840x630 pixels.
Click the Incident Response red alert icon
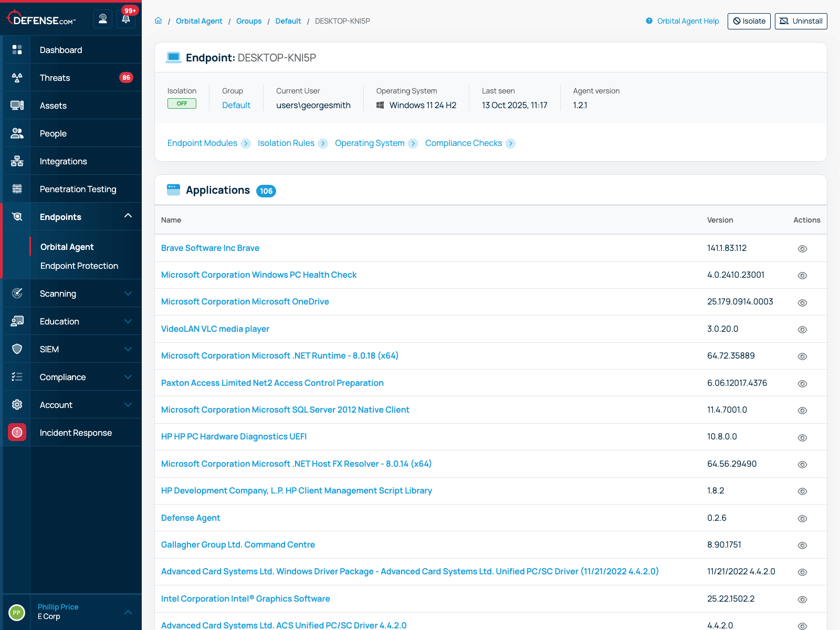tap(17, 433)
